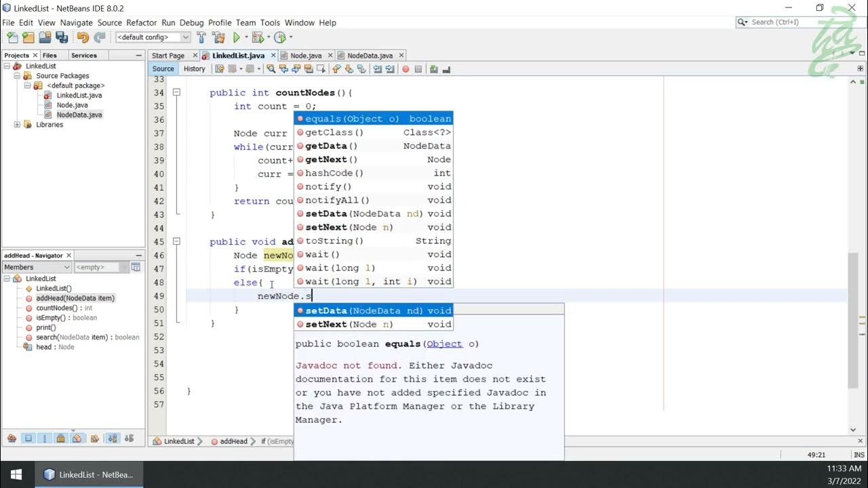Toggle Show Fields filter in Navigator
Image resolution: width=868 pixels, height=488 pixels.
point(28,439)
